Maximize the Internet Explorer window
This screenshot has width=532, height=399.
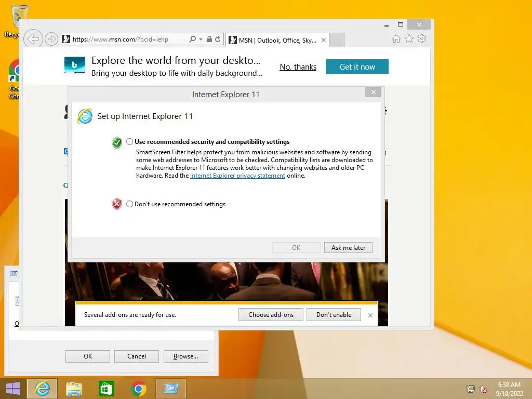(x=401, y=25)
